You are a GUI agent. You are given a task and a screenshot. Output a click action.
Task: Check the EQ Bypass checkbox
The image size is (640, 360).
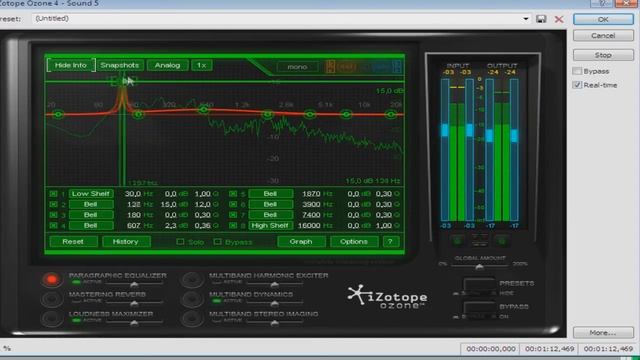[x=218, y=242]
